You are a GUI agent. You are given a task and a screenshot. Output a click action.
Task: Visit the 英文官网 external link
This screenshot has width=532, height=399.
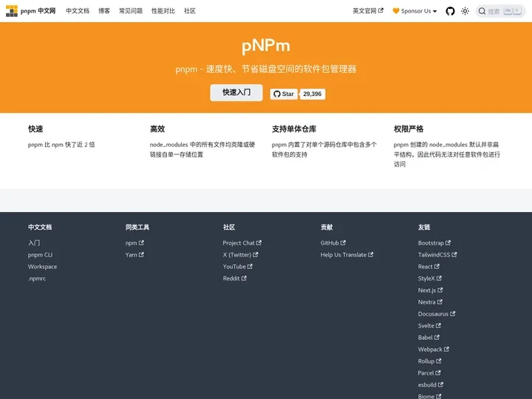(x=368, y=11)
